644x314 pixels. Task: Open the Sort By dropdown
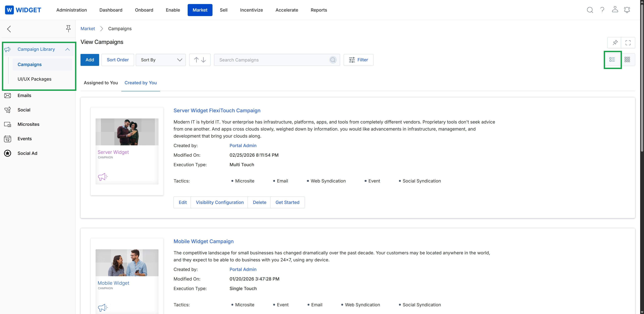click(x=160, y=60)
